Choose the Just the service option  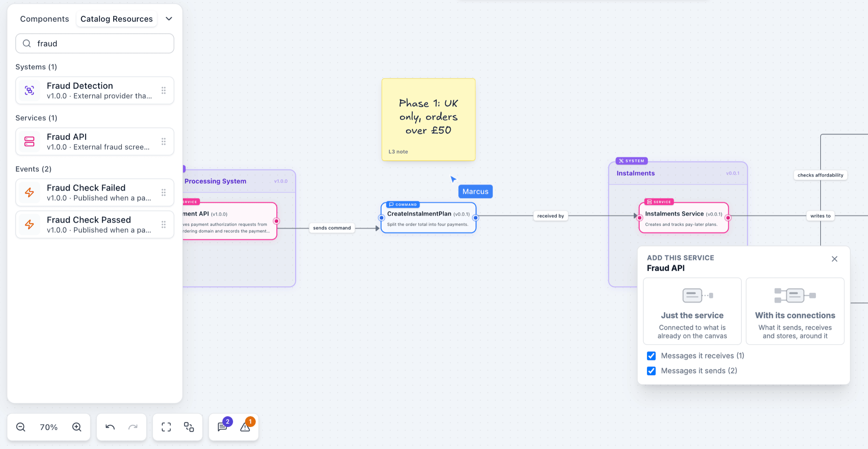tap(692, 311)
